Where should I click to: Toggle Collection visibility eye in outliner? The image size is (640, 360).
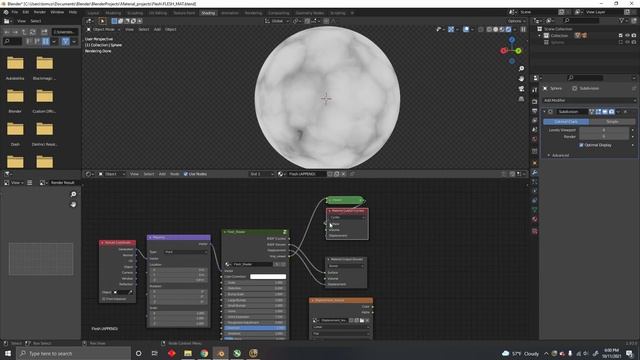627,36
